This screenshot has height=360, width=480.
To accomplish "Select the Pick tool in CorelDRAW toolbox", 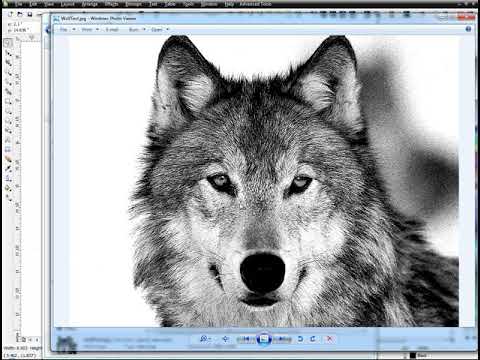I will coord(8,43).
